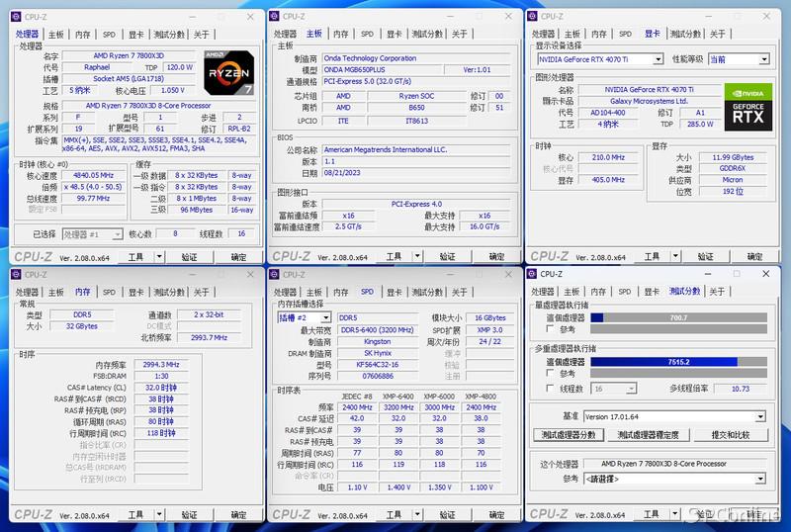
Task: Tick the 参考 checkbox under single-thread score
Action: 550,329
